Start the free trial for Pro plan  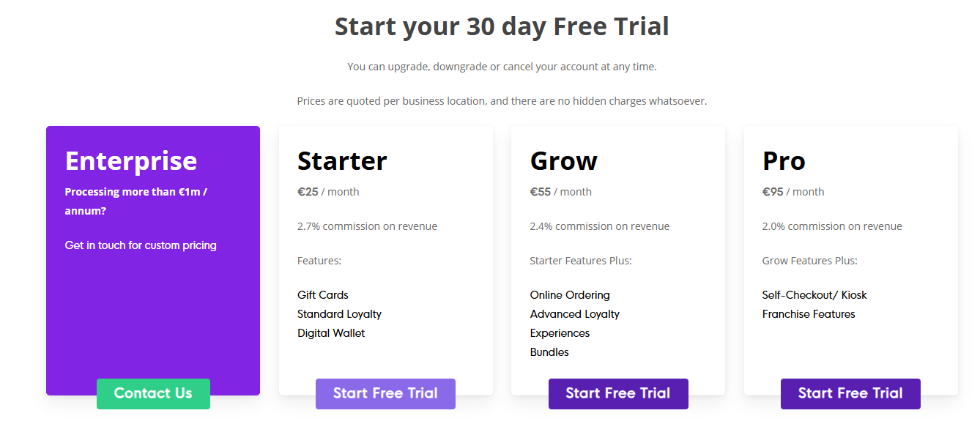tap(850, 394)
